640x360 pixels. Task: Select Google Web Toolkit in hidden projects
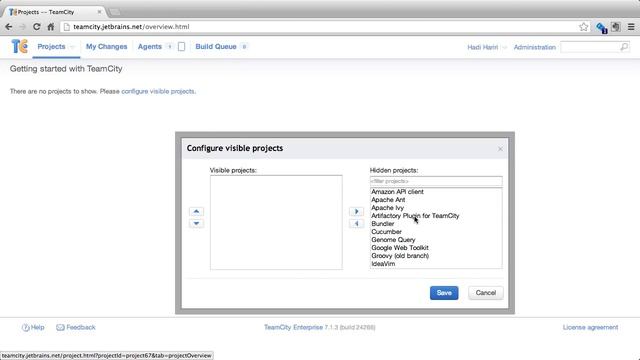coord(400,248)
